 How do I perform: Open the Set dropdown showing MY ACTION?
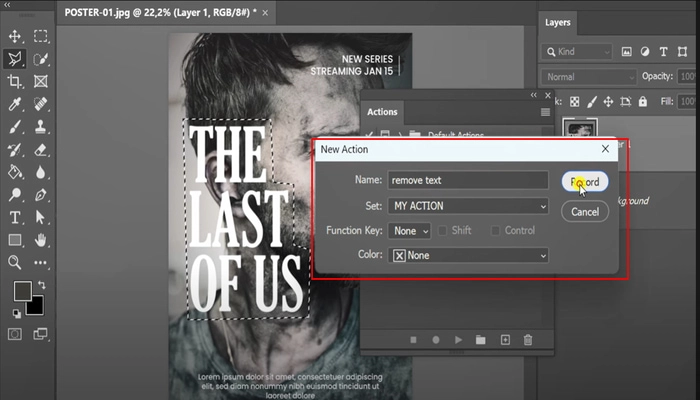tap(468, 206)
